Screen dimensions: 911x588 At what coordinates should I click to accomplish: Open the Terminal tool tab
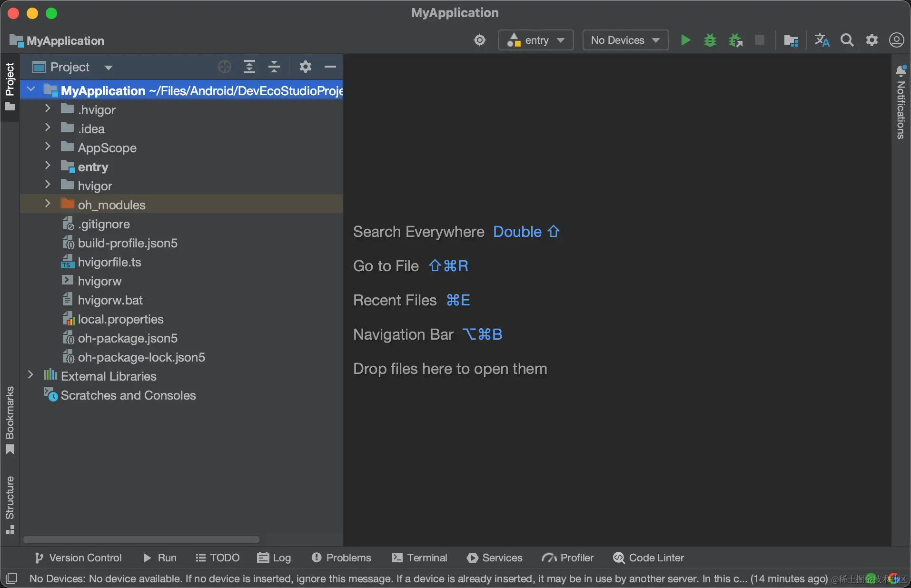[419, 558]
